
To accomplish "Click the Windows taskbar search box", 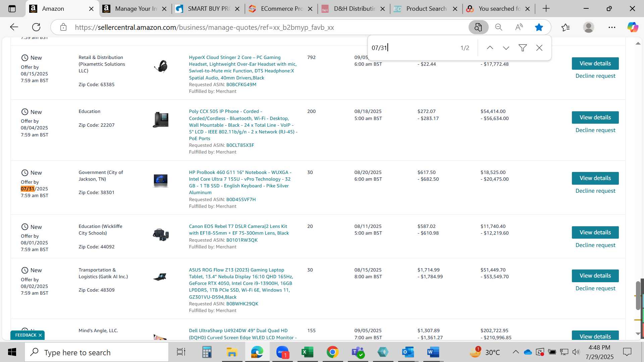I will (97, 352).
